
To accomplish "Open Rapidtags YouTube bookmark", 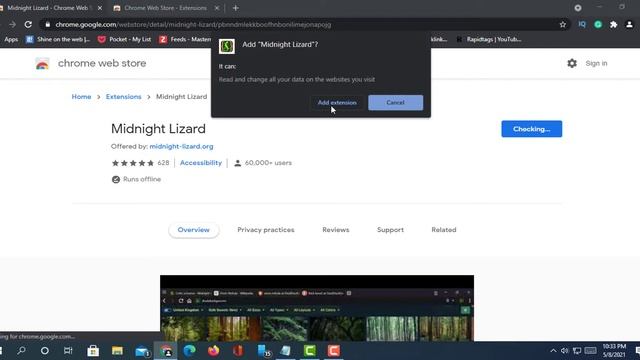I will [x=489, y=39].
